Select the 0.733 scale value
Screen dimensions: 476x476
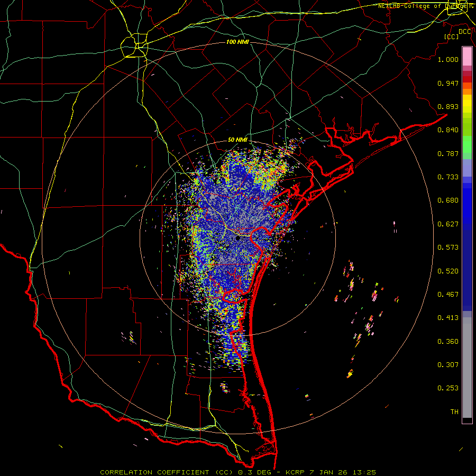tap(448, 177)
